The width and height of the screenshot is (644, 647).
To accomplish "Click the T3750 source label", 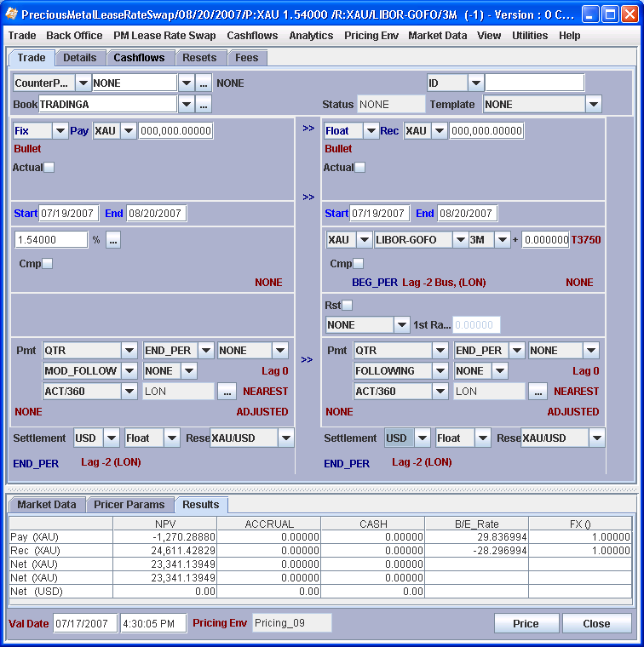I will click(586, 240).
